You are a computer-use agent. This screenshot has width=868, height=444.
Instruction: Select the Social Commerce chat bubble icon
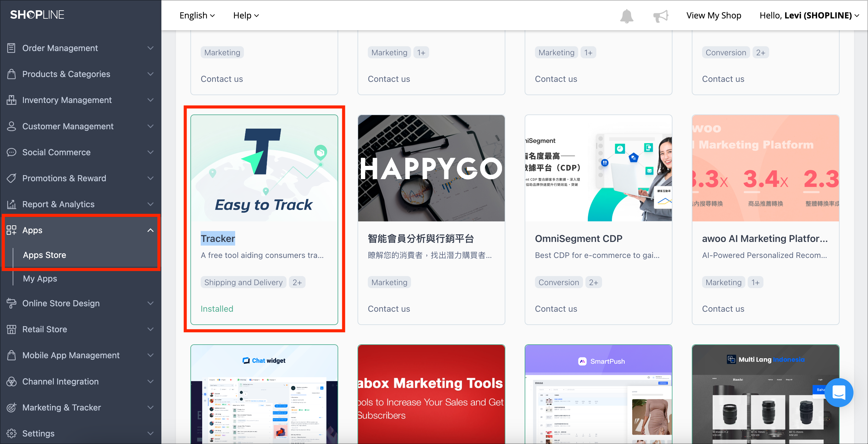(11, 152)
